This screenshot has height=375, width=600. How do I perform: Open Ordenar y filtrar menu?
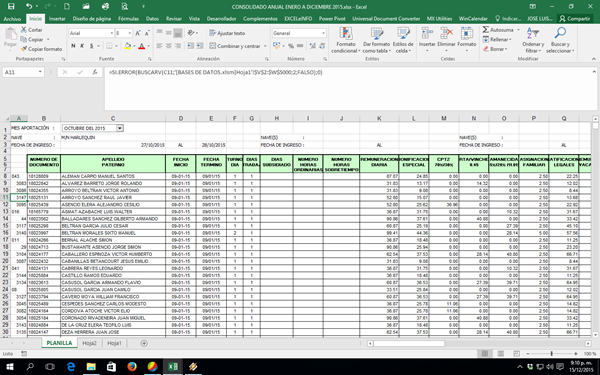[533, 40]
